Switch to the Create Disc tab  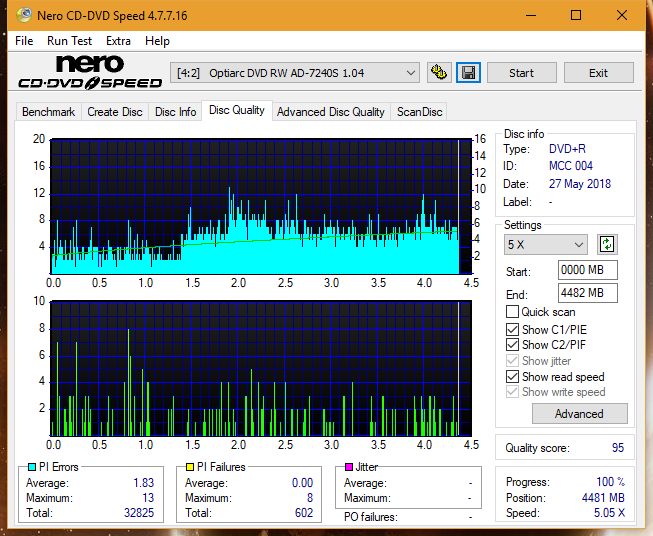click(x=115, y=112)
